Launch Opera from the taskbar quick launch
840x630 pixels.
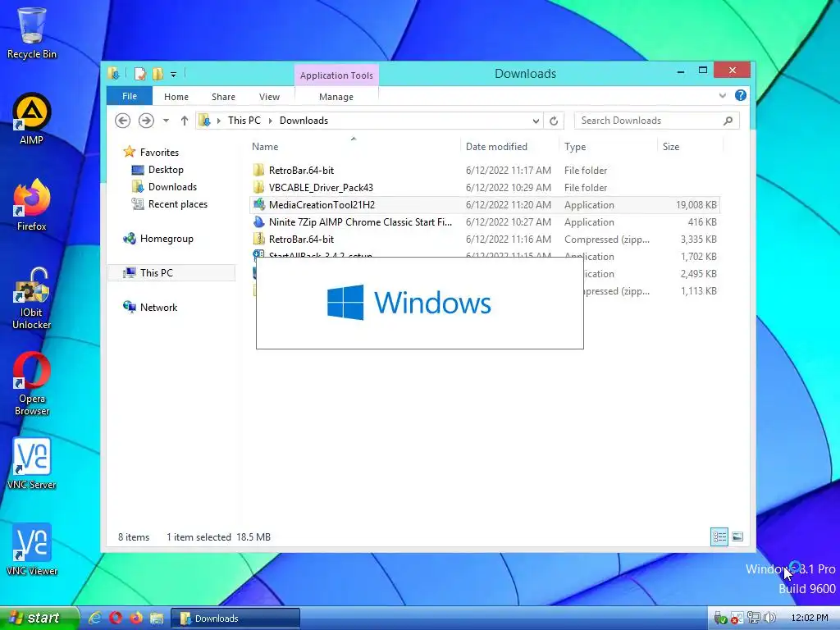[x=115, y=619]
